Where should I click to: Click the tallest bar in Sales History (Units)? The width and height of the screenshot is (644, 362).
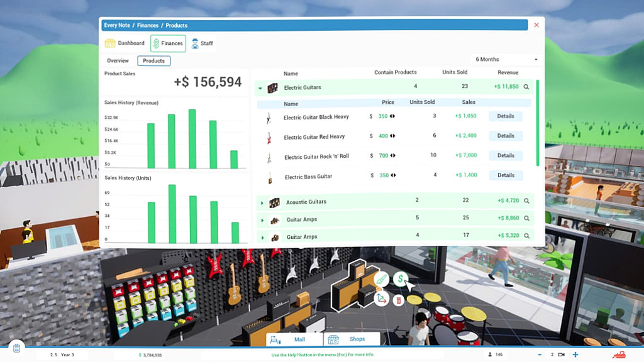point(172,214)
